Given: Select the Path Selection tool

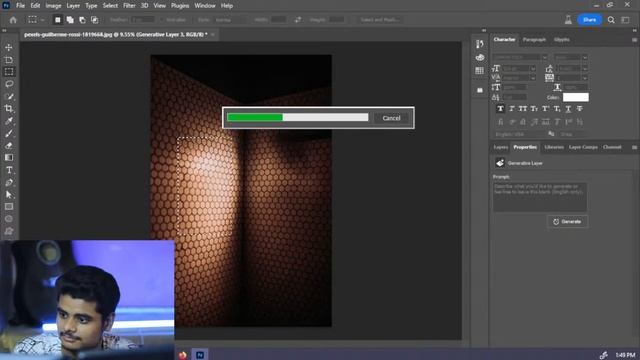Looking at the screenshot, I should point(9,194).
